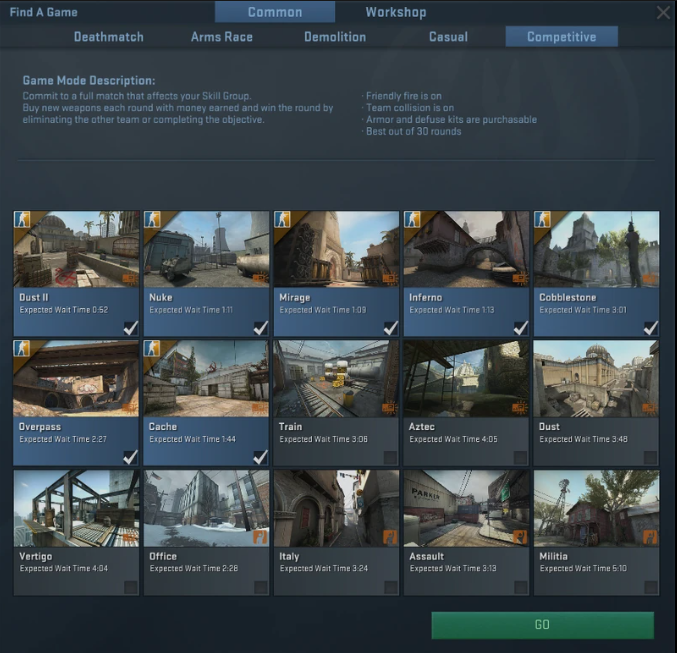677x653 pixels.
Task: Uncheck the Dust II map checkbox
Action: coord(131,328)
